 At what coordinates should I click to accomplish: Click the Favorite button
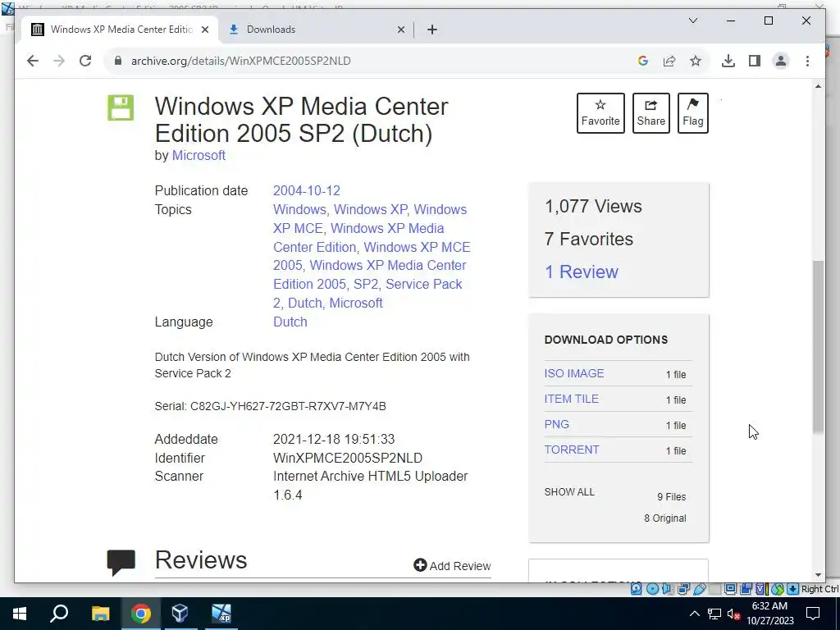pos(600,113)
